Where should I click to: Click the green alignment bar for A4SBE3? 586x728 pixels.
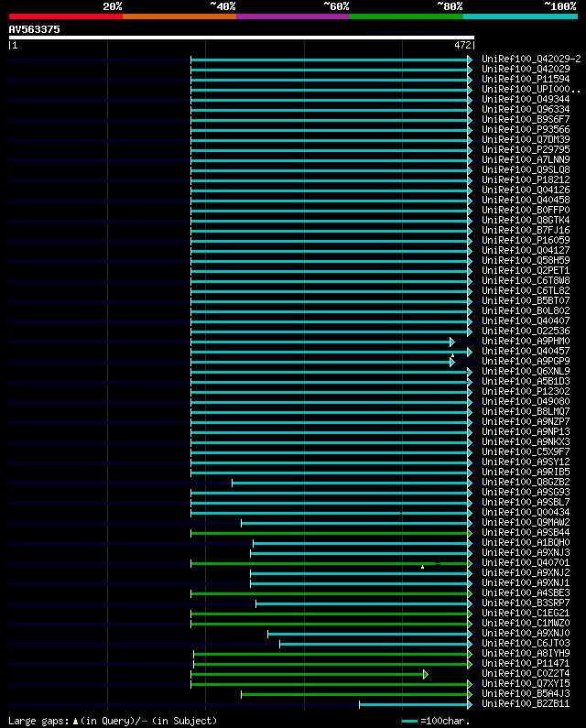tap(330, 593)
